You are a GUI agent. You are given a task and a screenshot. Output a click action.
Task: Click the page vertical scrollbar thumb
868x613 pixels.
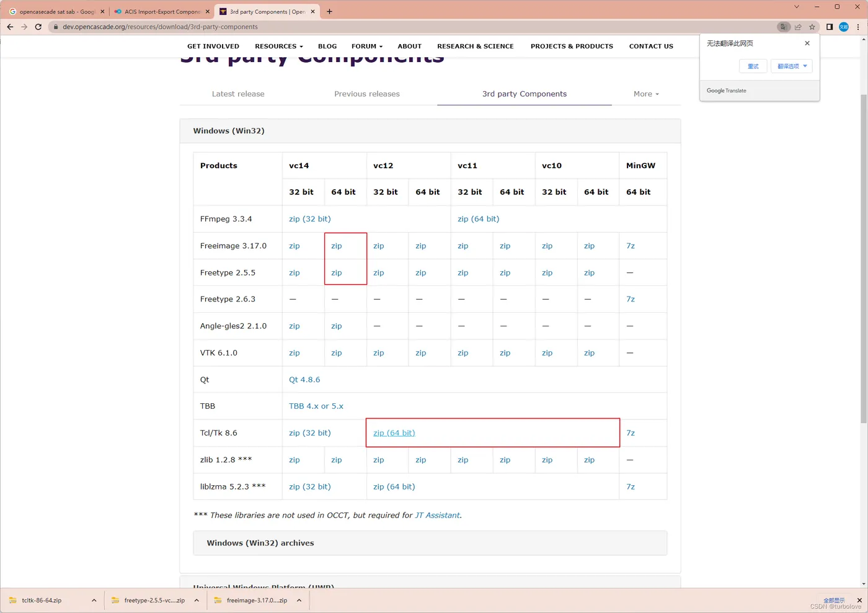tap(864, 259)
